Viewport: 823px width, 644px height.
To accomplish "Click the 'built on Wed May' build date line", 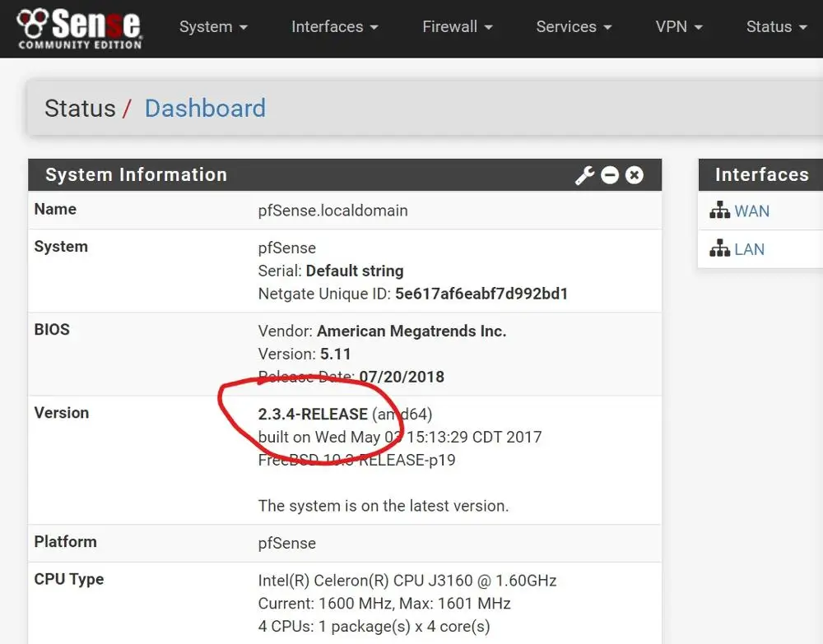I will coord(399,437).
